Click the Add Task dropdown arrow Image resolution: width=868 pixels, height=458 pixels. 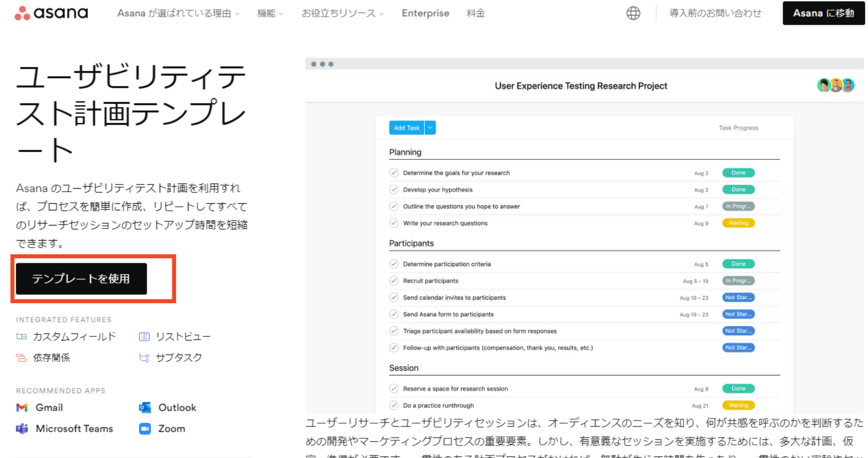[x=430, y=128]
